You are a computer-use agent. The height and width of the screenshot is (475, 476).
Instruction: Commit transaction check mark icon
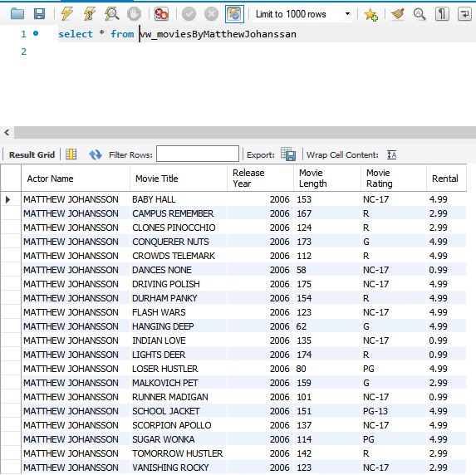click(x=189, y=13)
